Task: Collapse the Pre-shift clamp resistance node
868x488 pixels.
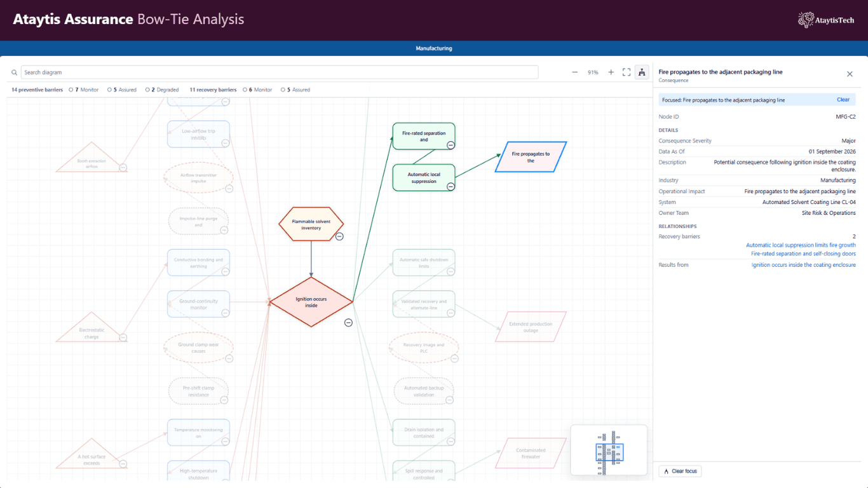Action: (224, 400)
